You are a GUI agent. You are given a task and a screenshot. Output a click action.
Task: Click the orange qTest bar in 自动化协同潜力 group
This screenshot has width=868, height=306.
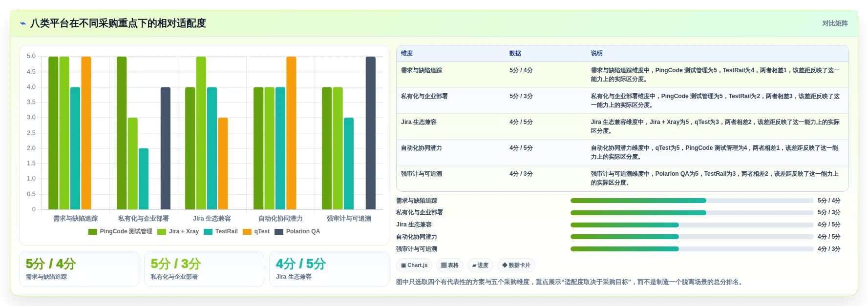[291, 133]
